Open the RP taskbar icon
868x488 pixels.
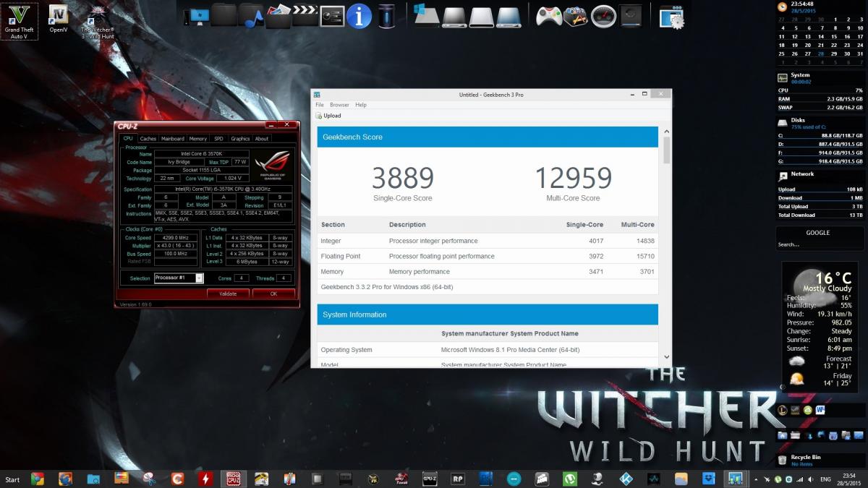[457, 479]
